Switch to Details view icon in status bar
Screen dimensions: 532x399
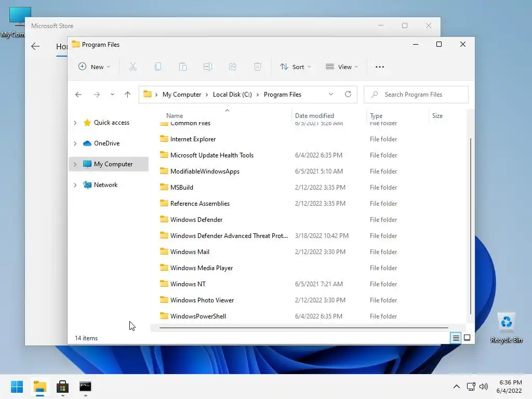point(456,338)
